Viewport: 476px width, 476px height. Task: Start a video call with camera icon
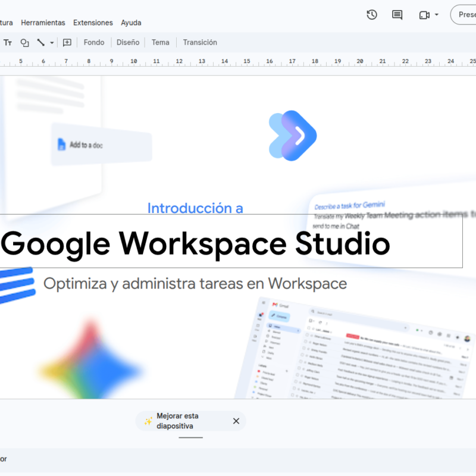point(424,15)
